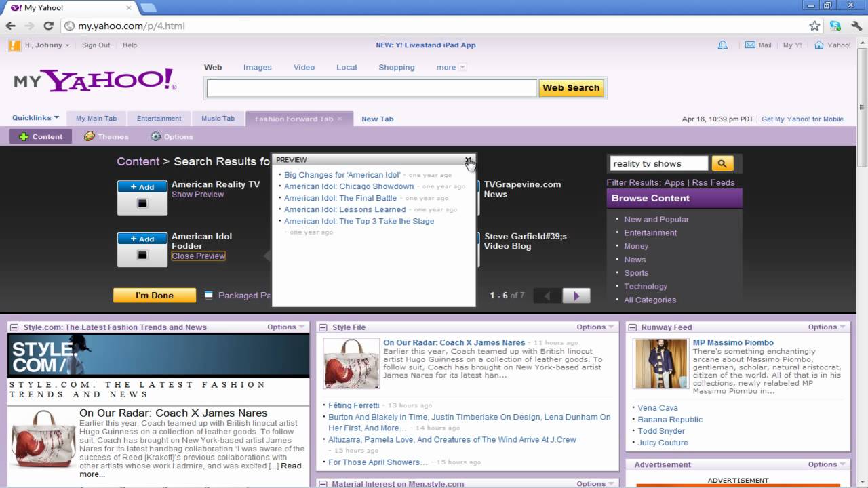868x488 pixels.
Task: Open a New Tab page in My Yahoo
Action: (378, 119)
